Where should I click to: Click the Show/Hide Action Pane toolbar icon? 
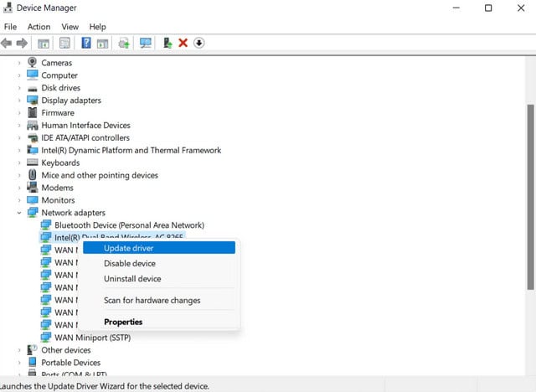102,44
